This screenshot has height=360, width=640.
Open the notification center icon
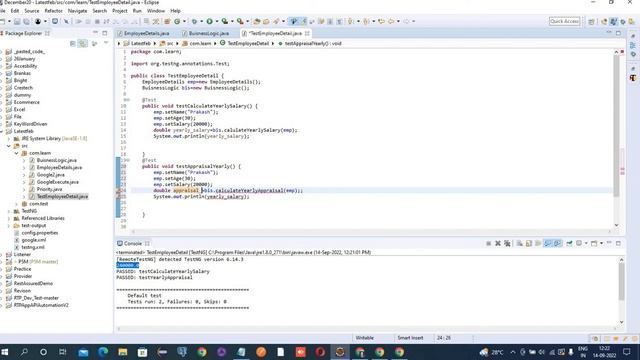(627, 352)
